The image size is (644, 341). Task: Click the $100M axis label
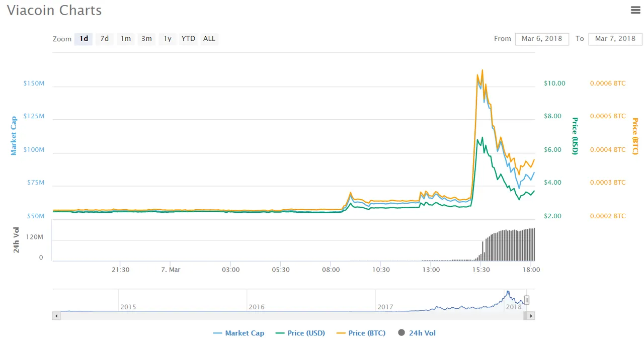pos(34,150)
